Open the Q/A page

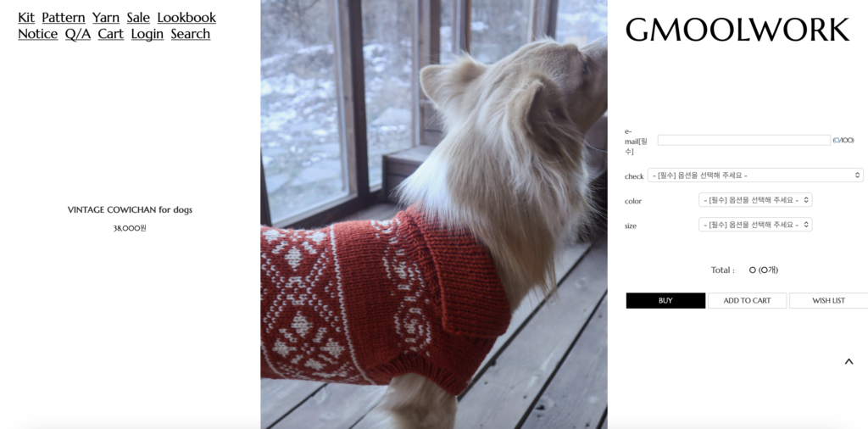(78, 34)
